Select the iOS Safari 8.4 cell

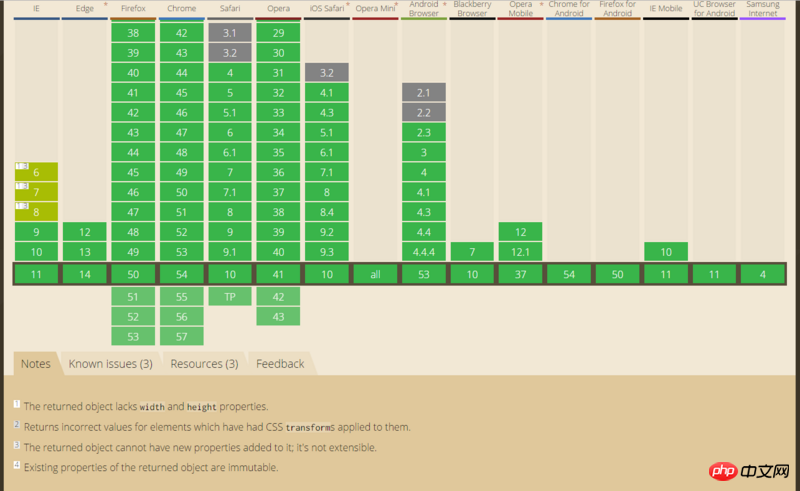tap(327, 212)
